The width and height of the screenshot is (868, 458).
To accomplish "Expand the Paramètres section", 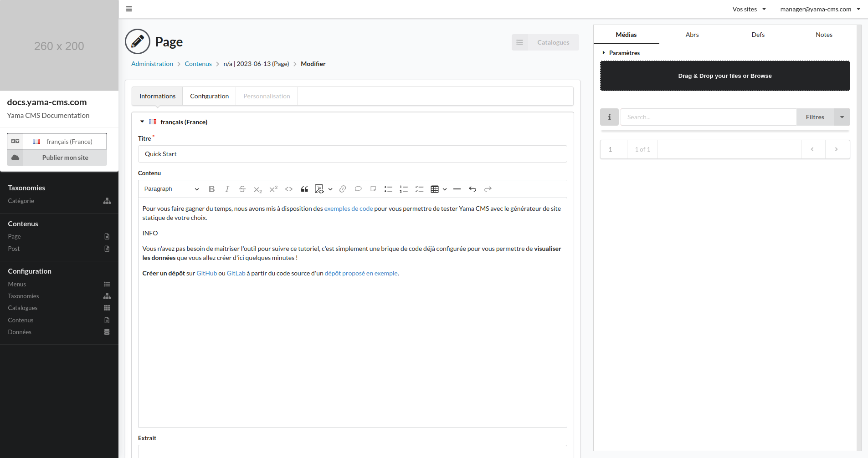I will click(624, 53).
